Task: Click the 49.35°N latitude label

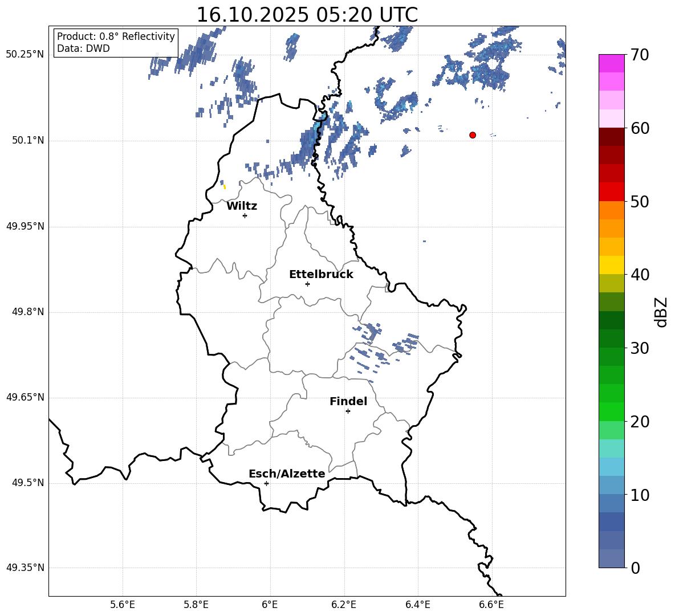Action: [x=25, y=568]
